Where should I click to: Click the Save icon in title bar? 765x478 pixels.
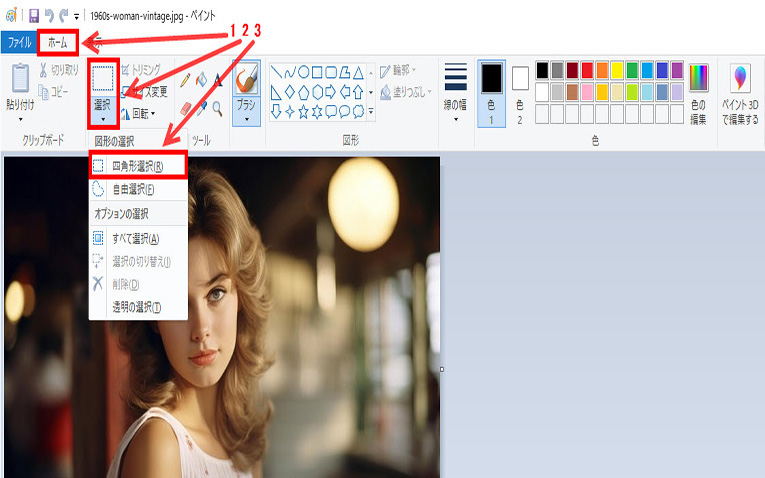point(33,17)
